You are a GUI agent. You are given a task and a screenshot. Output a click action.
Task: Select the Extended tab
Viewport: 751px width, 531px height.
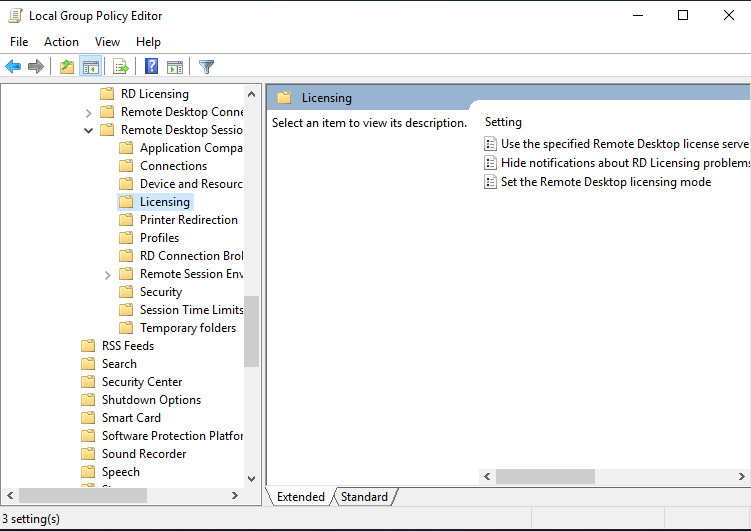[300, 497]
